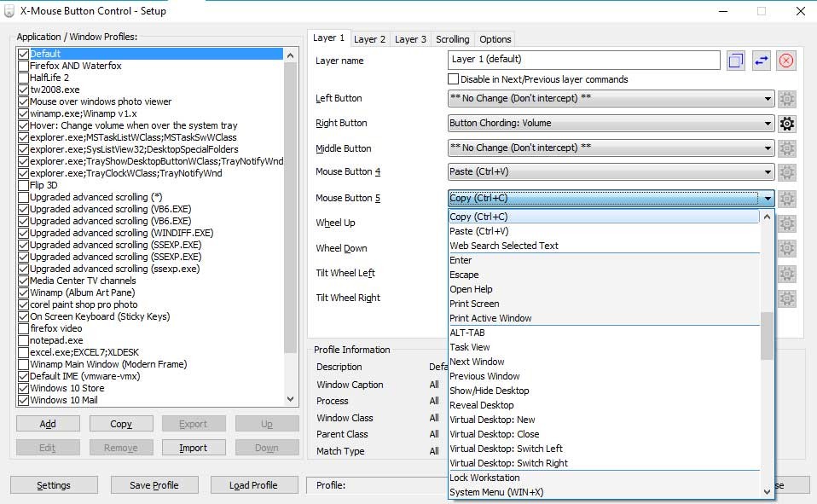Switch to the Scrolling tab

click(452, 39)
